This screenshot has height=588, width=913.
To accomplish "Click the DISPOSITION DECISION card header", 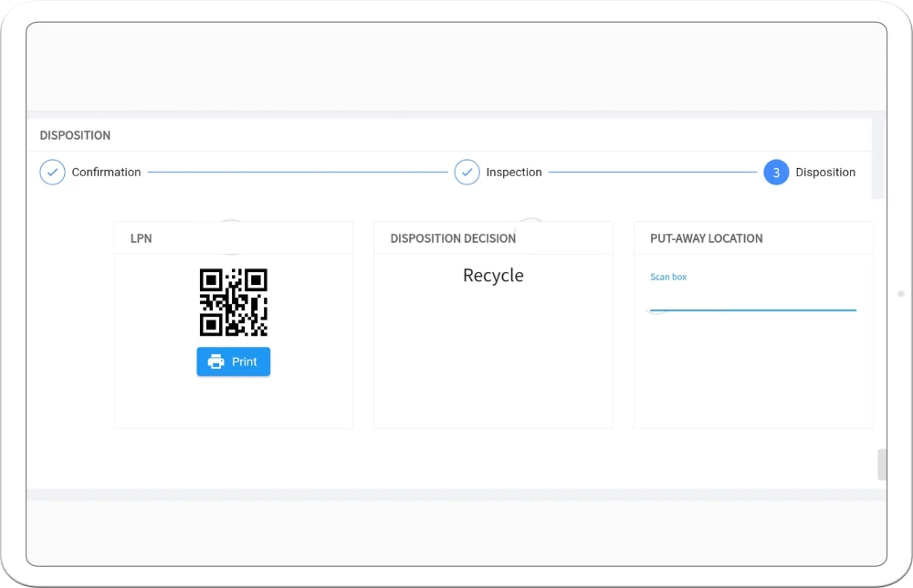I will (x=453, y=238).
